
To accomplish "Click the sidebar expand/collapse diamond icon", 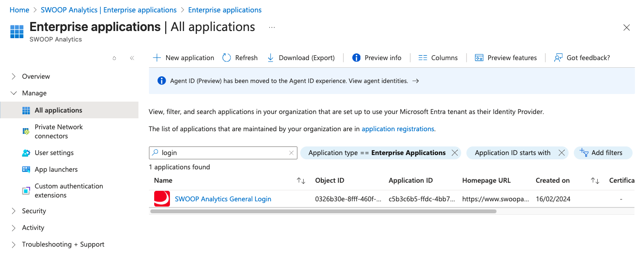I will tap(114, 58).
